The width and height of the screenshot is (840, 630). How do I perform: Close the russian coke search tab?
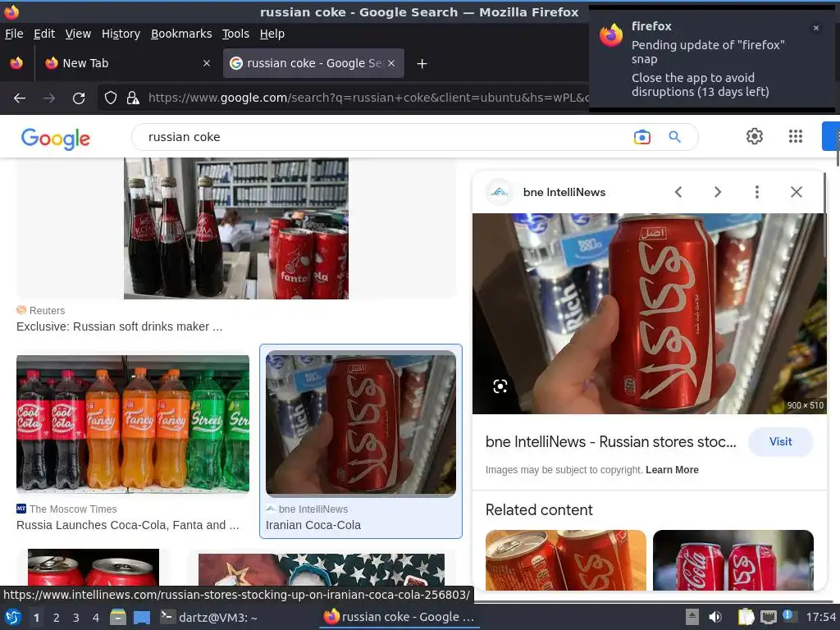391,63
